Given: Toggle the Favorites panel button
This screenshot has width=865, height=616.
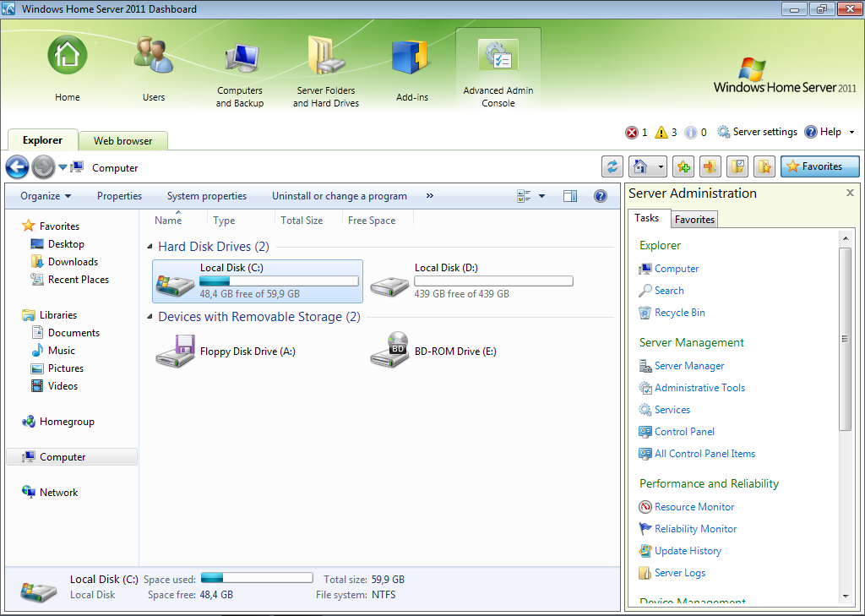Looking at the screenshot, I should coord(819,166).
